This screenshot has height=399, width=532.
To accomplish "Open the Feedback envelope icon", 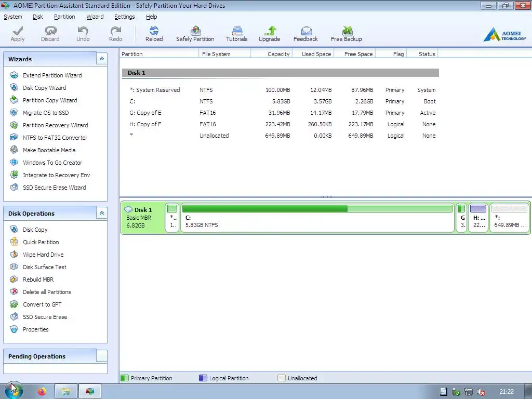I will pos(306,31).
